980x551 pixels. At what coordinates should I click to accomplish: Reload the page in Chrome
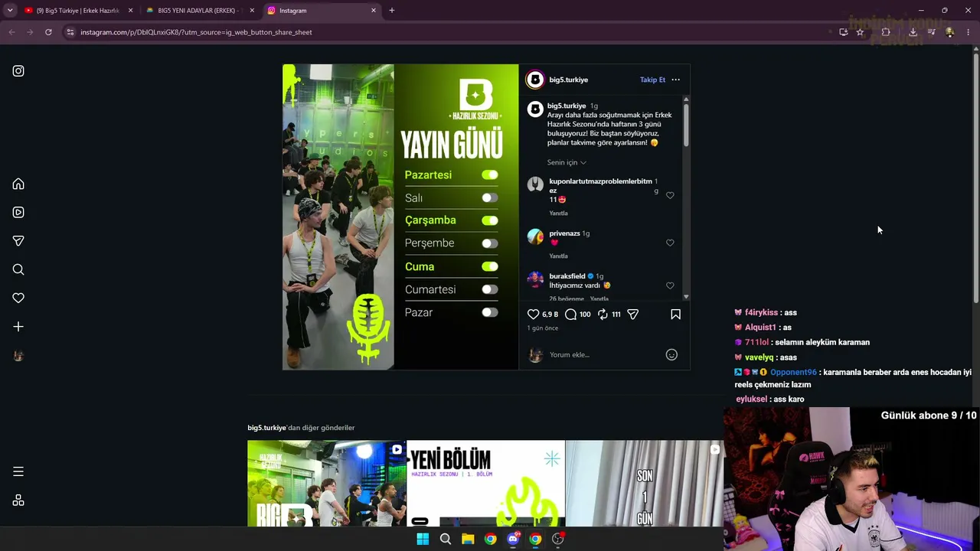[48, 32]
